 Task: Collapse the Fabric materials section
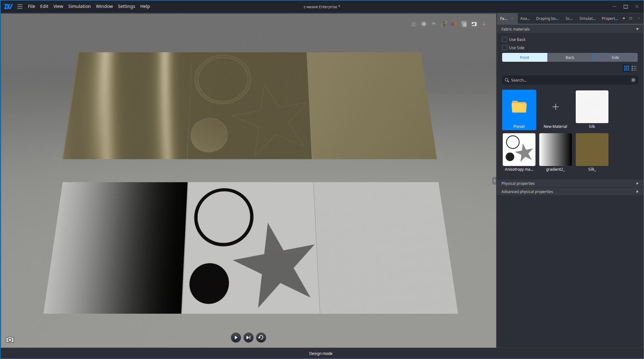[637, 29]
